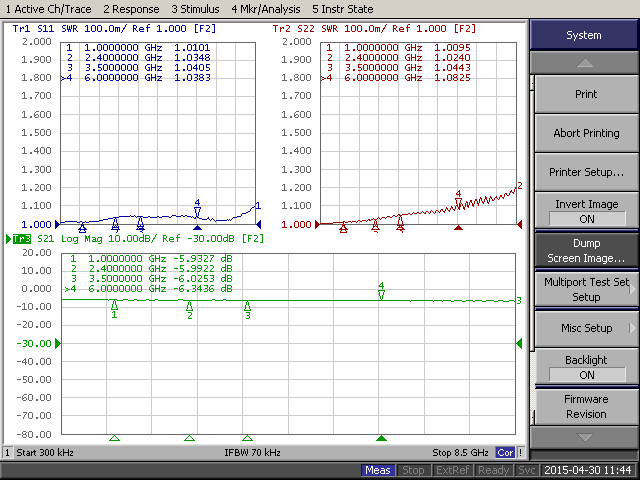Click marker 1 on the S21 trace
Image resolution: width=640 pixels, height=480 pixels.
[x=114, y=309]
